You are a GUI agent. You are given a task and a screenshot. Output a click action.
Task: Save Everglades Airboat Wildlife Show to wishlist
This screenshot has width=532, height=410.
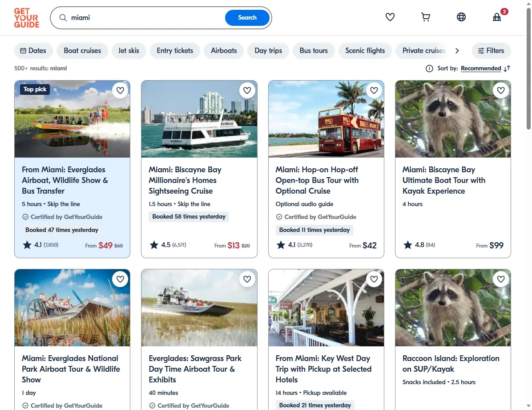(x=120, y=90)
